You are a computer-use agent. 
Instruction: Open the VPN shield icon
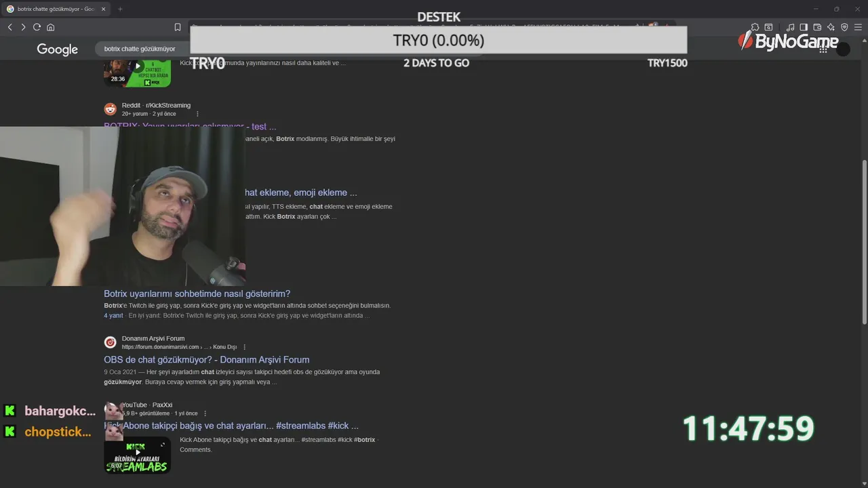844,27
